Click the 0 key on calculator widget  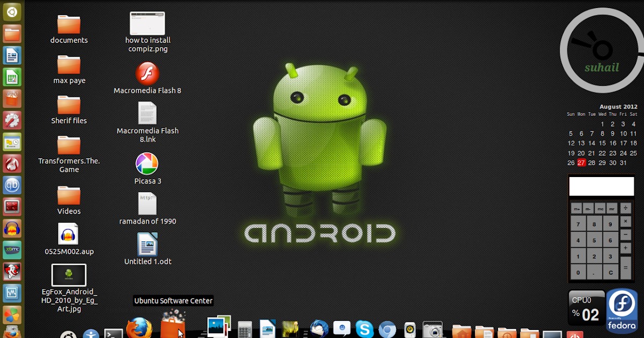tap(578, 273)
